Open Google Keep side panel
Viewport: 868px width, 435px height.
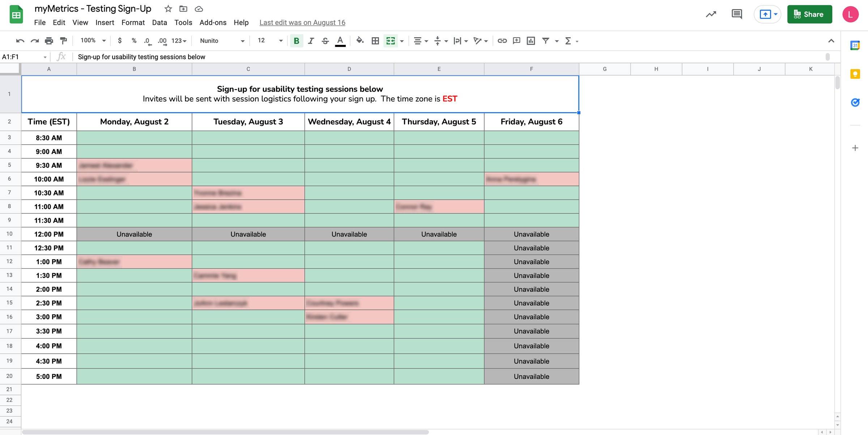coord(855,74)
